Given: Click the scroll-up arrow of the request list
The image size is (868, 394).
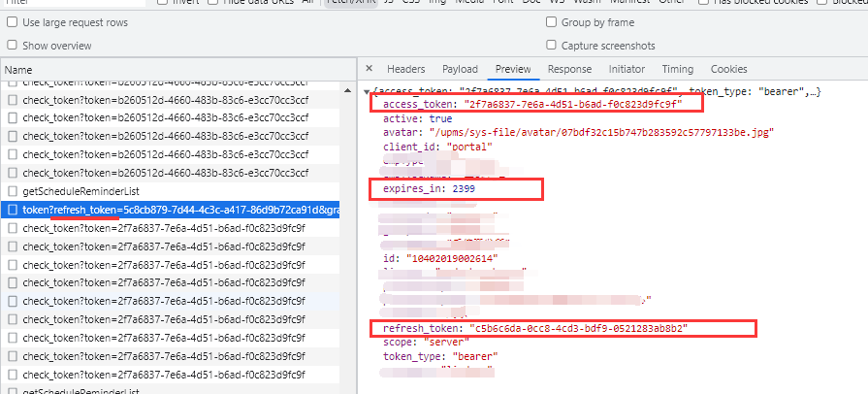Looking at the screenshot, I should click(347, 90).
